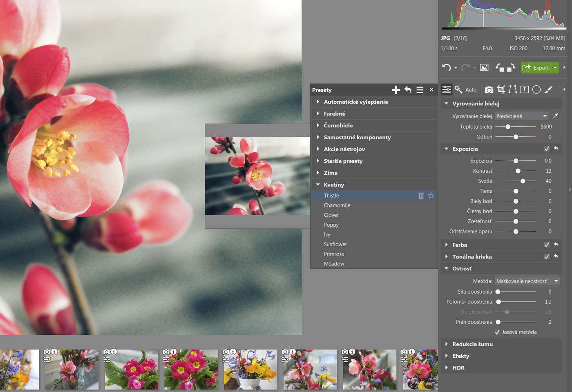Screen dimensions: 572x392
Task: Reset the Tonálna krivka section
Action: (x=556, y=256)
